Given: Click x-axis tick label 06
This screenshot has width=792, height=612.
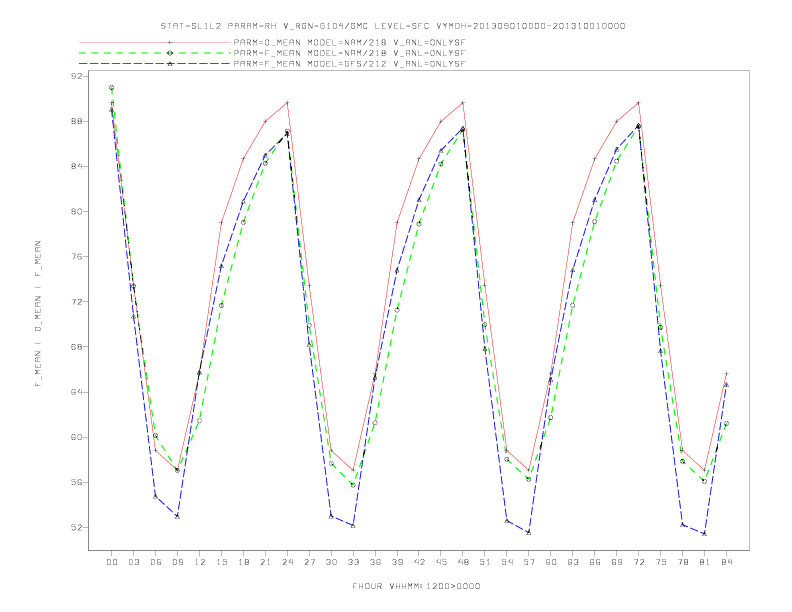Looking at the screenshot, I should [x=156, y=562].
